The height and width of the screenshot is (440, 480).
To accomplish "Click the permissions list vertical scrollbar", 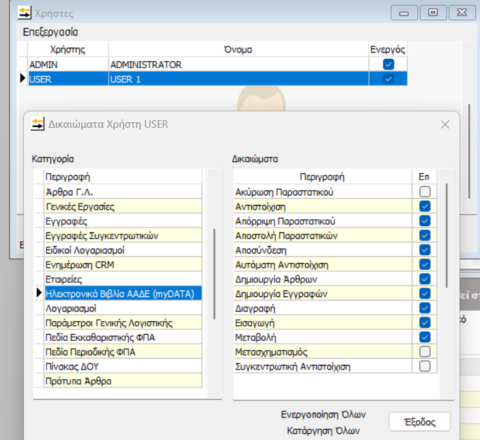I will (x=446, y=235).
